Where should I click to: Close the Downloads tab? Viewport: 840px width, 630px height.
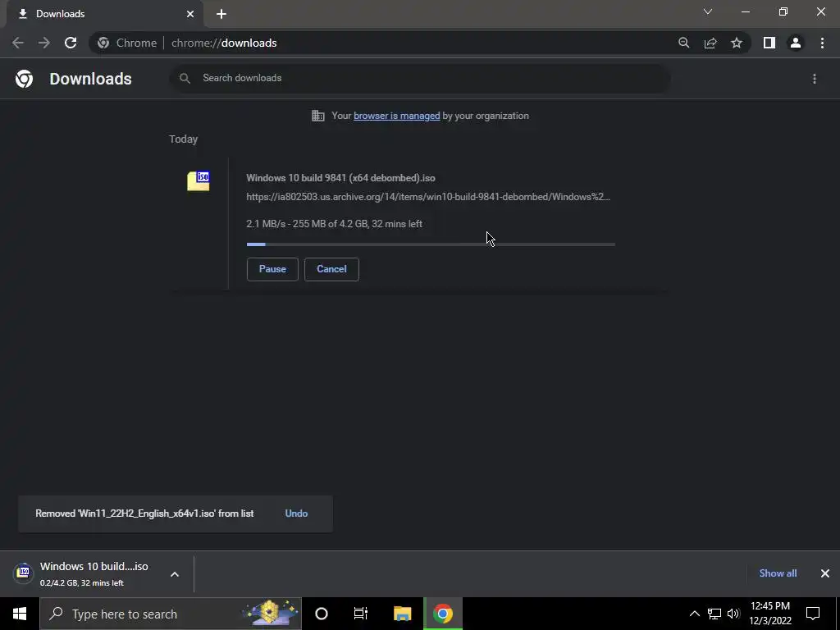[190, 14]
